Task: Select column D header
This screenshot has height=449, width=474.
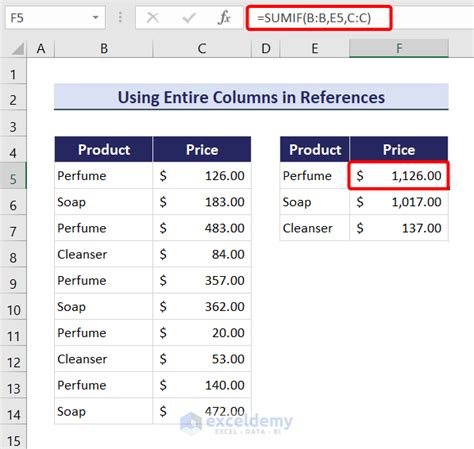Action: point(266,49)
